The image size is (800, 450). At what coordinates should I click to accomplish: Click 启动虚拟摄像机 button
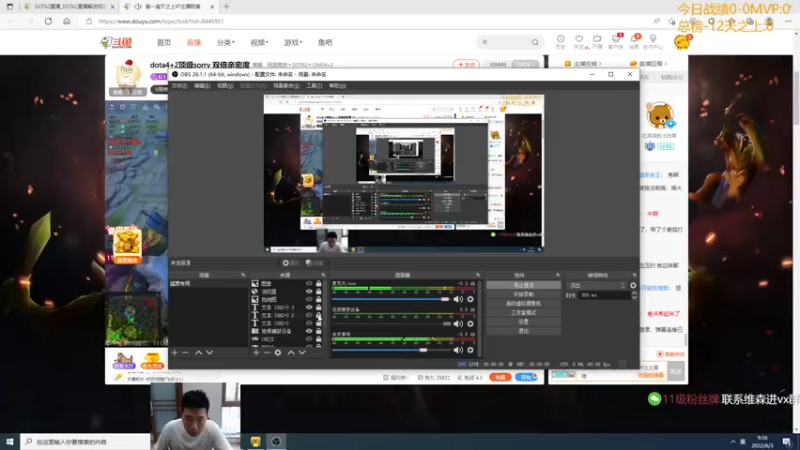[523, 304]
